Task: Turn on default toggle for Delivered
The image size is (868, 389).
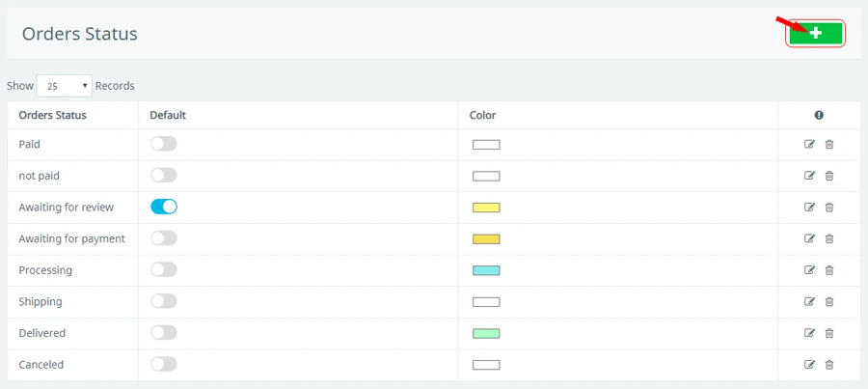Action: tap(164, 333)
